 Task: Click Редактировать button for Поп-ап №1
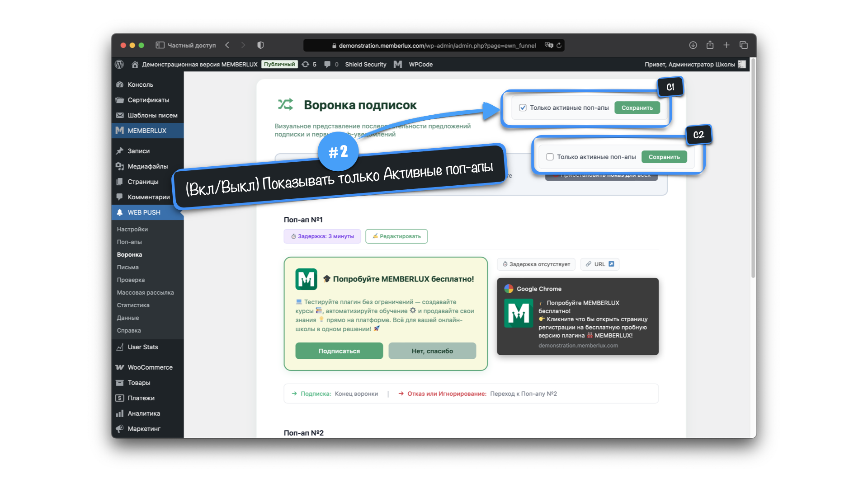(x=396, y=236)
